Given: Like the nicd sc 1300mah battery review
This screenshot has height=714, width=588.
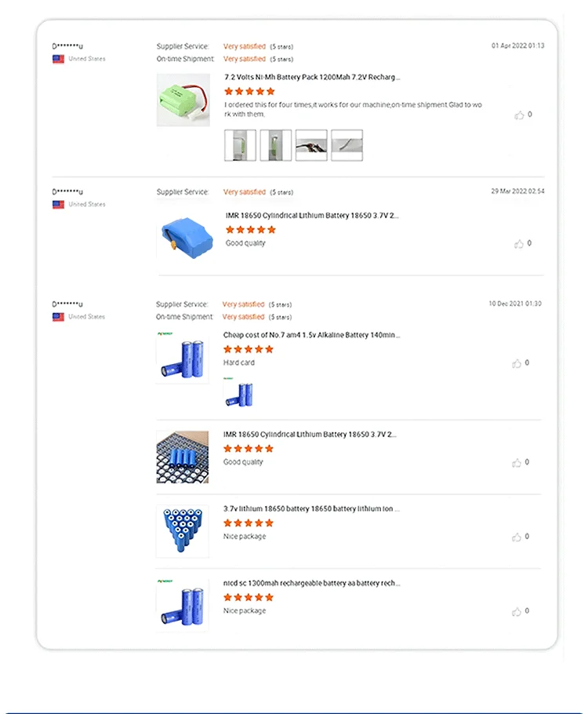Looking at the screenshot, I should [517, 611].
